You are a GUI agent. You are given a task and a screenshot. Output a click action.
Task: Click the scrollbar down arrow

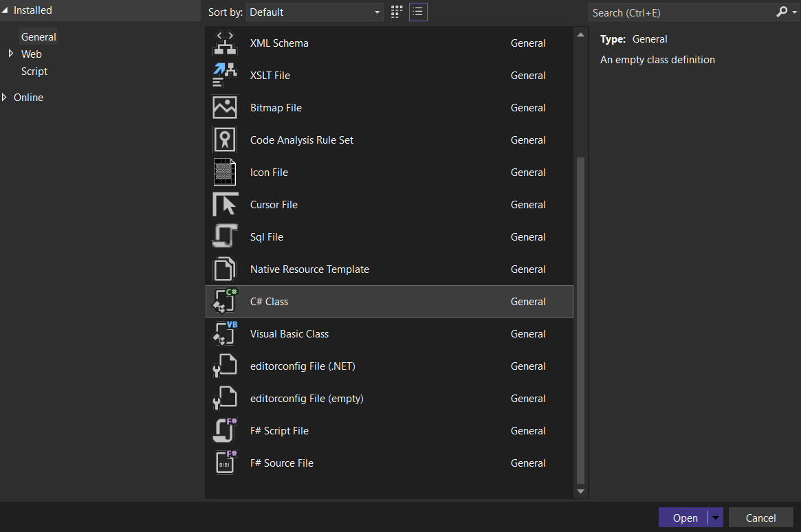[580, 491]
